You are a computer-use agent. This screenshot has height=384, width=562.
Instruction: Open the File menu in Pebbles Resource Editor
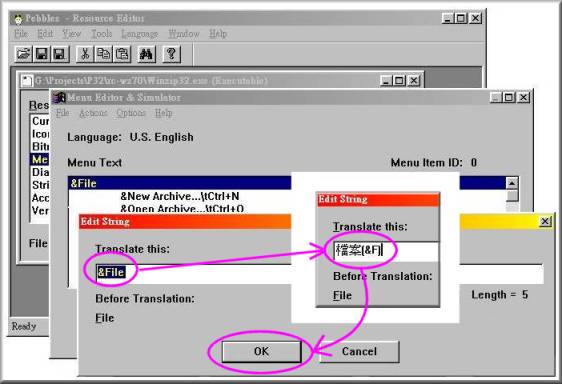click(21, 34)
